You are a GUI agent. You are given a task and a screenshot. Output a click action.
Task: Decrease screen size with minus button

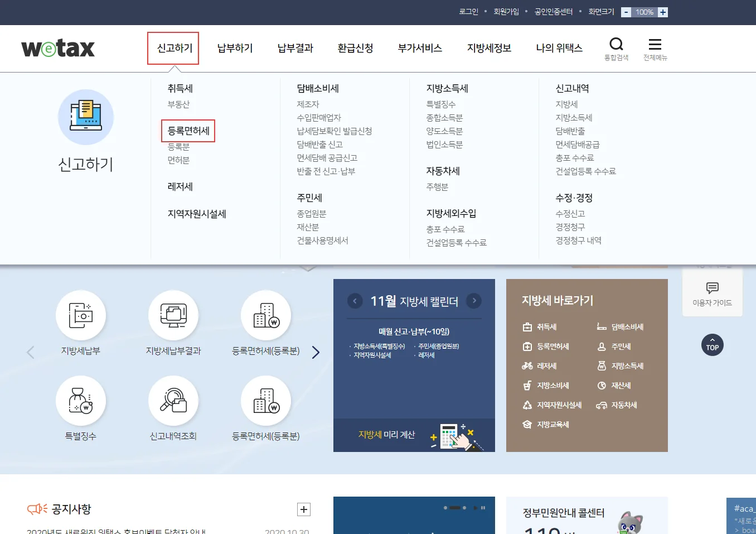pos(626,12)
